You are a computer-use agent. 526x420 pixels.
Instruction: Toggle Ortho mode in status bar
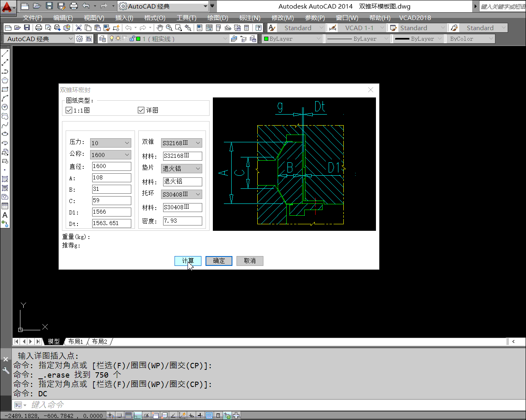(137, 416)
